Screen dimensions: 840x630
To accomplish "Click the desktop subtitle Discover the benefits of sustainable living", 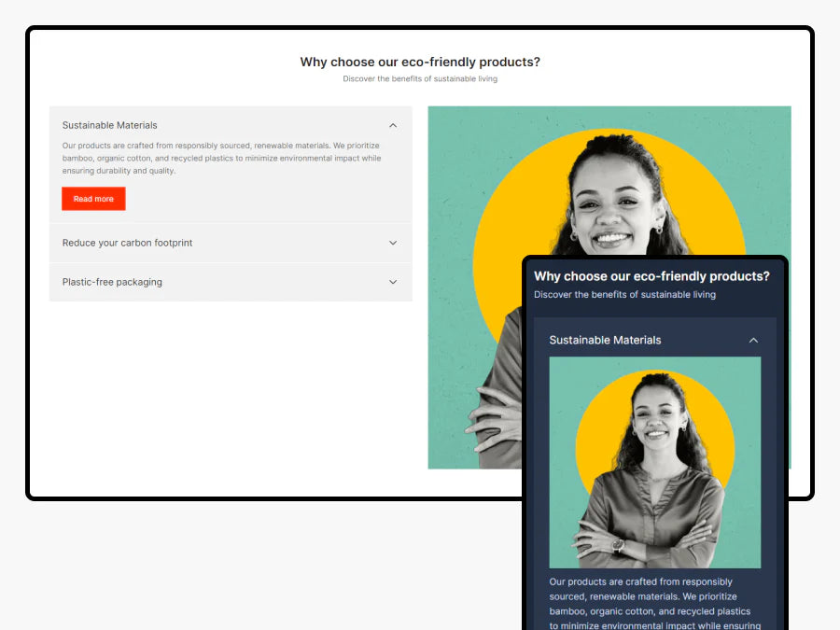I will pos(420,78).
